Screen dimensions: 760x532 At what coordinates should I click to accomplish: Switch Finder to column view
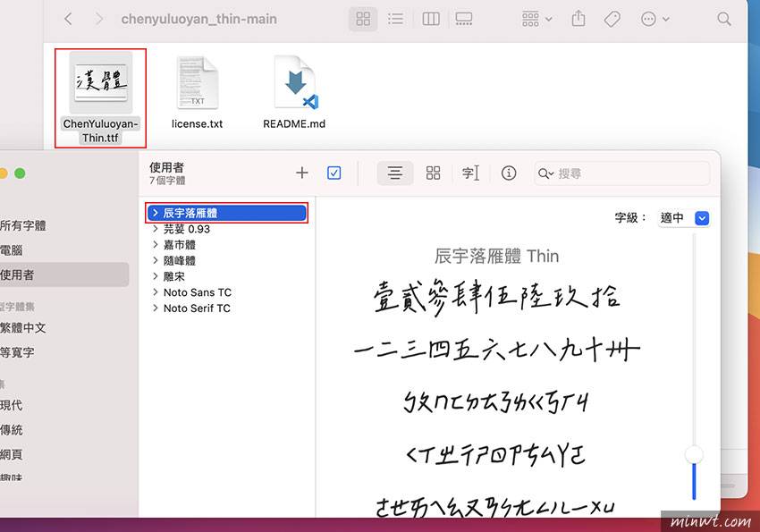pos(430,19)
